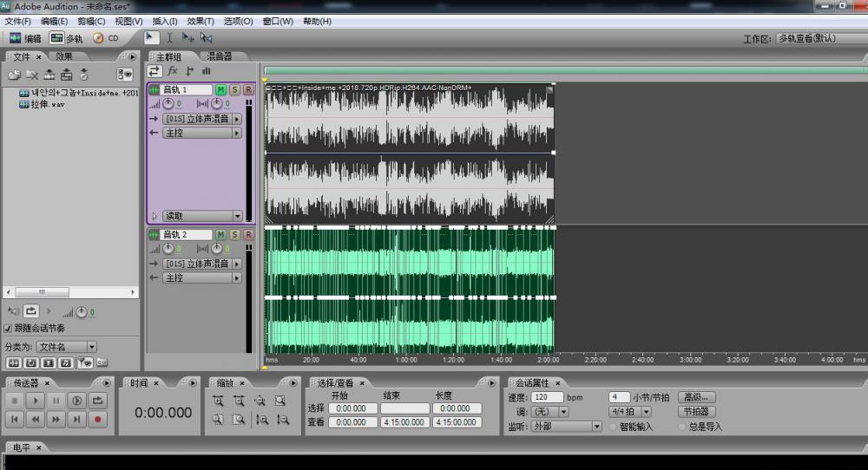Screen dimensions: 868x470
Task: Toggle 跟随会话节奏 checkbox
Action: coord(8,328)
